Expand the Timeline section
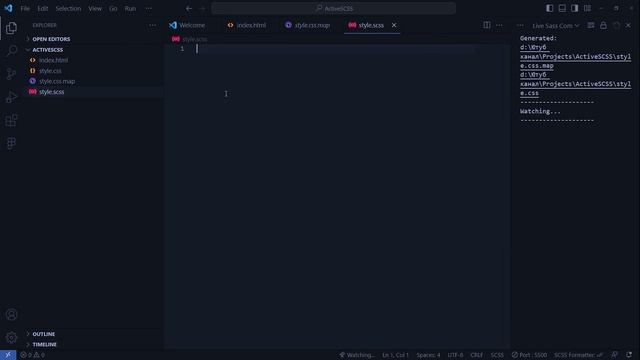This screenshot has height=360, width=640. [x=94, y=344]
